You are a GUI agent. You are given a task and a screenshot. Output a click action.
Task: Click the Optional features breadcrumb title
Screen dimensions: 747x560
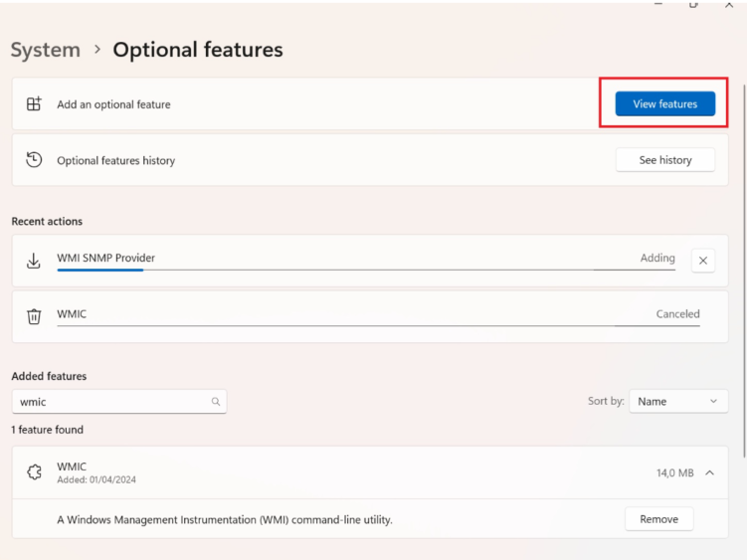point(198,50)
